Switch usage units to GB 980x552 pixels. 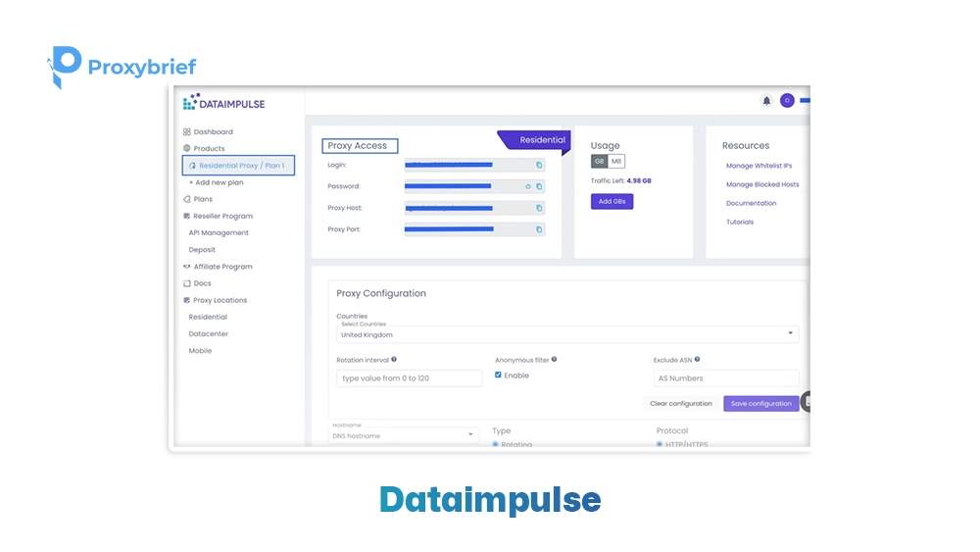click(x=600, y=162)
